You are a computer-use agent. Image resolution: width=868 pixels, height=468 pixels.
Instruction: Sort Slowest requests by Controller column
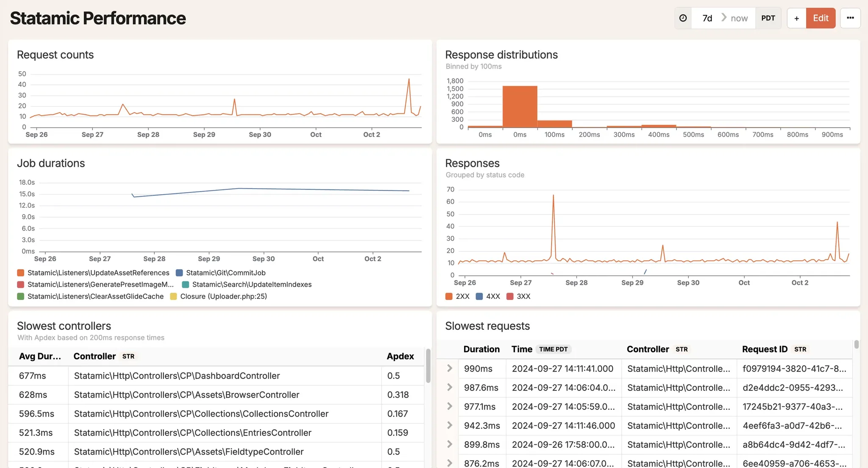coord(648,349)
